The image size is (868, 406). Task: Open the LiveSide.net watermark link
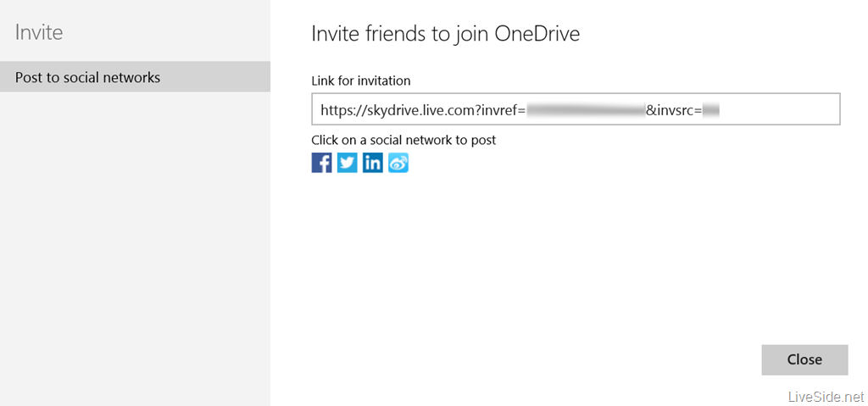pos(825,397)
